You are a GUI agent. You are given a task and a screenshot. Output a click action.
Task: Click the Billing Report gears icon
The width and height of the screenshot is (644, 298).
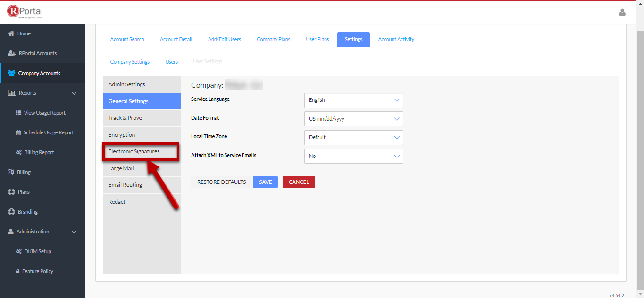click(18, 152)
